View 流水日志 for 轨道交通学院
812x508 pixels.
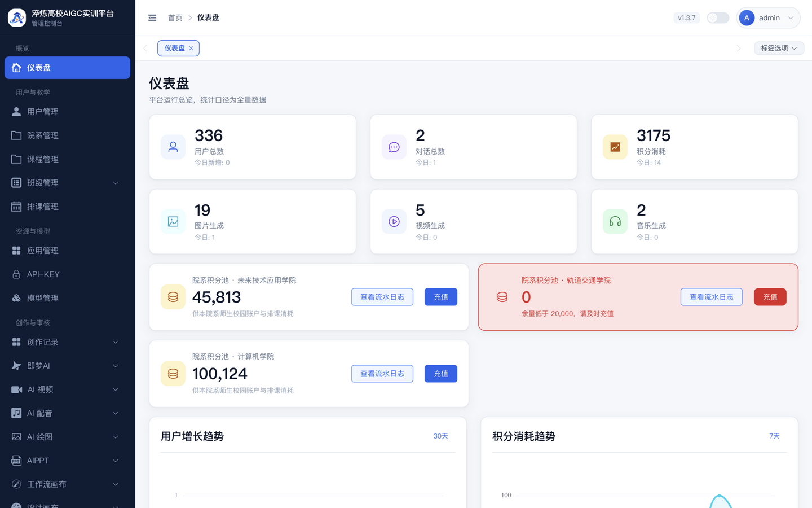pyautogui.click(x=712, y=297)
